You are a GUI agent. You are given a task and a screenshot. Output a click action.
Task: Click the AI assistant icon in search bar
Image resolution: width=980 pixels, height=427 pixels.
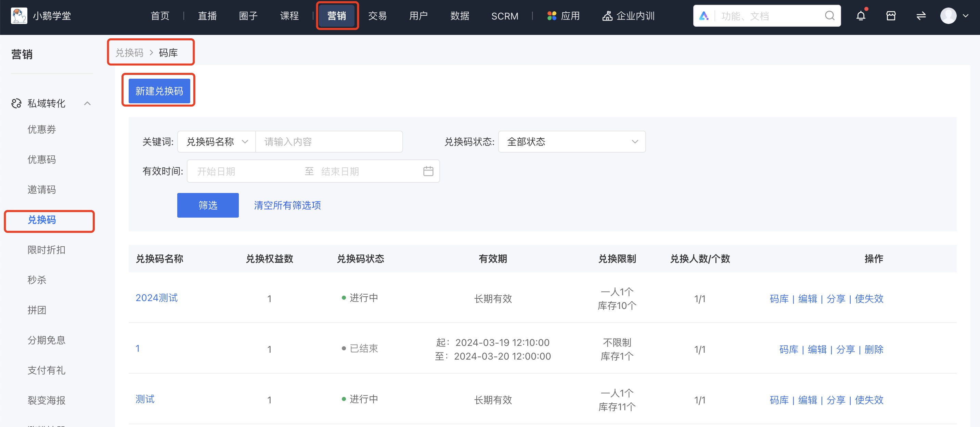[x=704, y=16]
